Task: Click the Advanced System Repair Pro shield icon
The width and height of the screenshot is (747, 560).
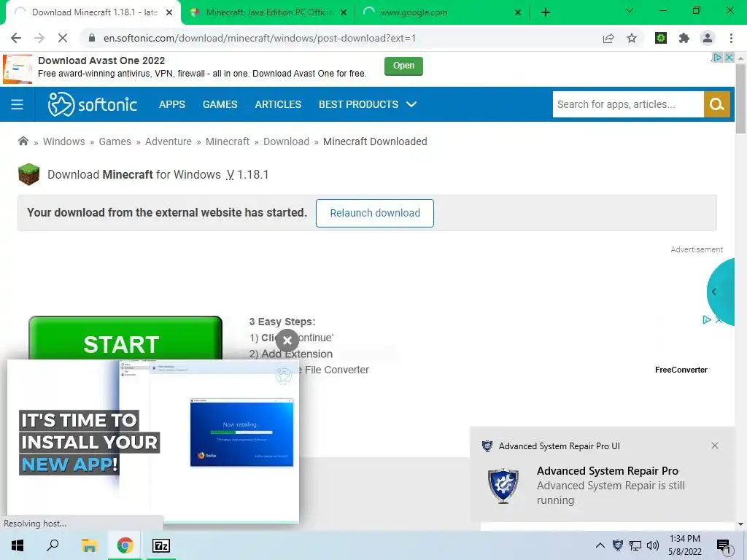Action: tap(503, 486)
